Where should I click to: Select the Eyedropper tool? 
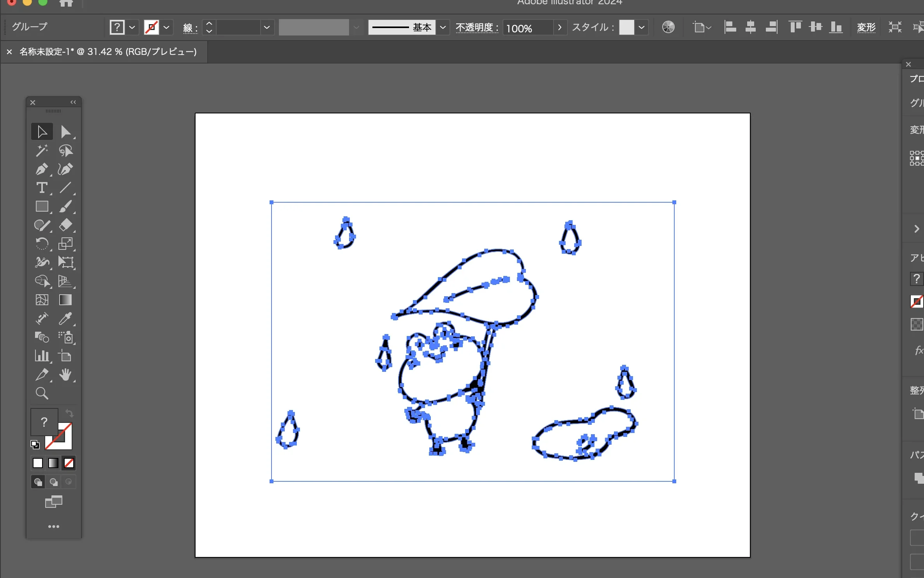(x=65, y=318)
